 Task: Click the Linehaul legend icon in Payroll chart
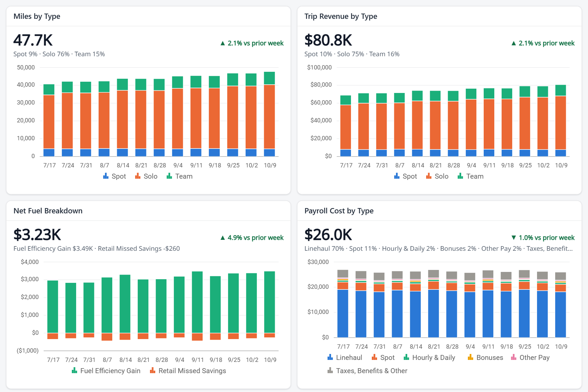point(330,357)
